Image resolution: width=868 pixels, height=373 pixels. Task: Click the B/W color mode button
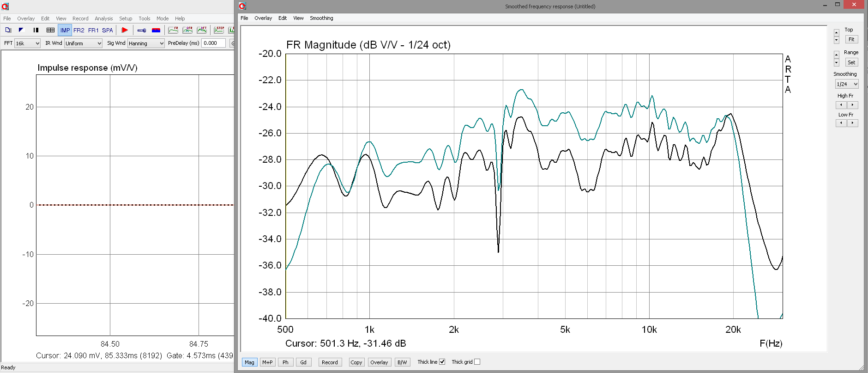pos(402,362)
